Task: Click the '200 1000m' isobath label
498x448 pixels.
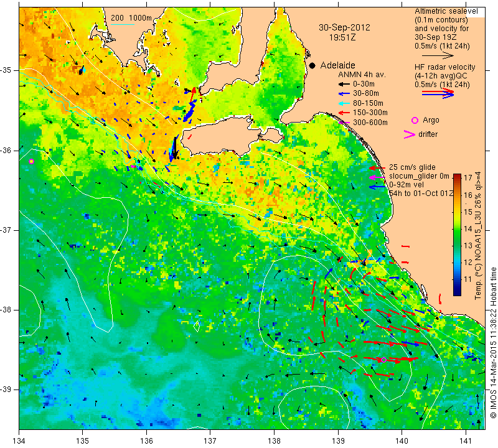Action: (131, 18)
